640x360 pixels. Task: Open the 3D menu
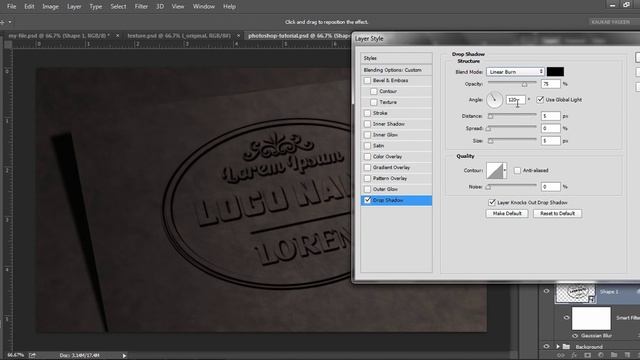pyautogui.click(x=160, y=7)
